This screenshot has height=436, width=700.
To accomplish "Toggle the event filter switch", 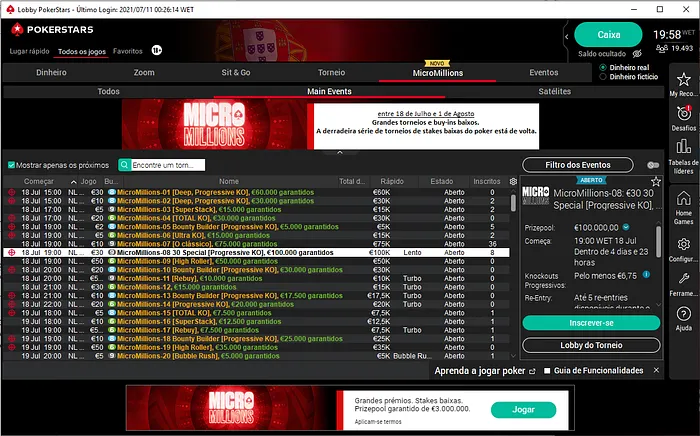I will click(x=653, y=165).
